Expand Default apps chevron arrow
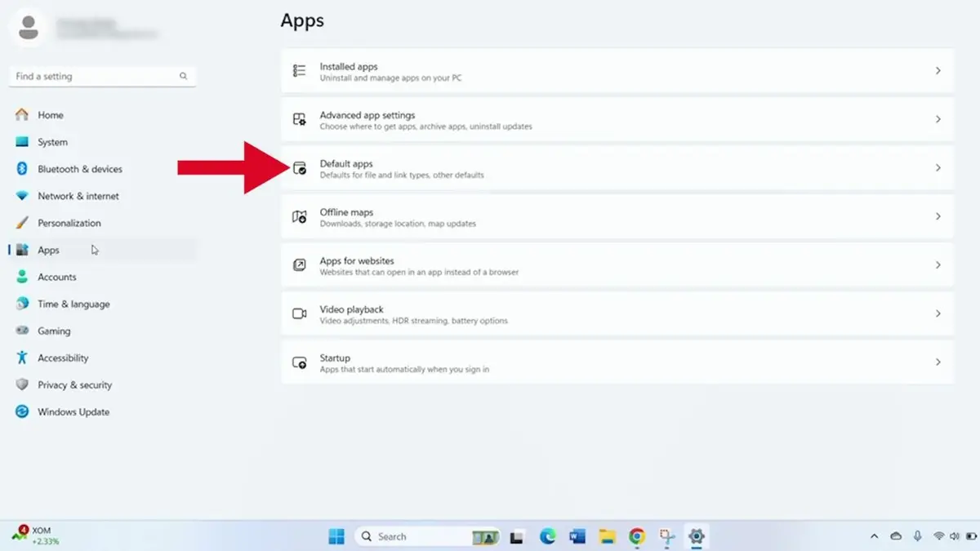Screen dimensions: 980x551 938,168
